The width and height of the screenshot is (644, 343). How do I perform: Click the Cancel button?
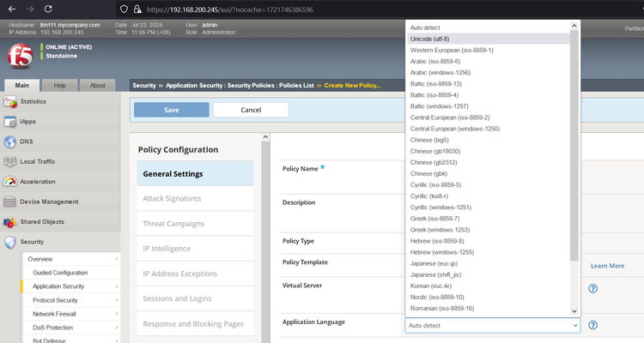(251, 110)
